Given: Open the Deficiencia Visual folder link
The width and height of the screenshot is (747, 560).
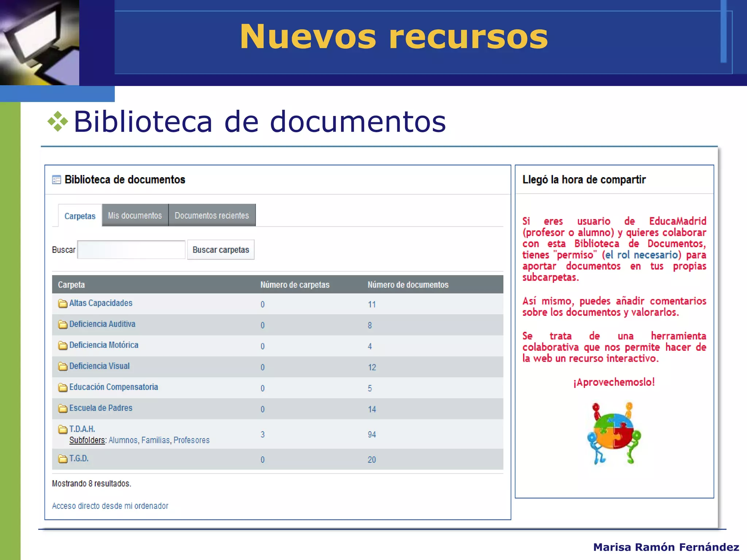Looking at the screenshot, I should point(99,366).
